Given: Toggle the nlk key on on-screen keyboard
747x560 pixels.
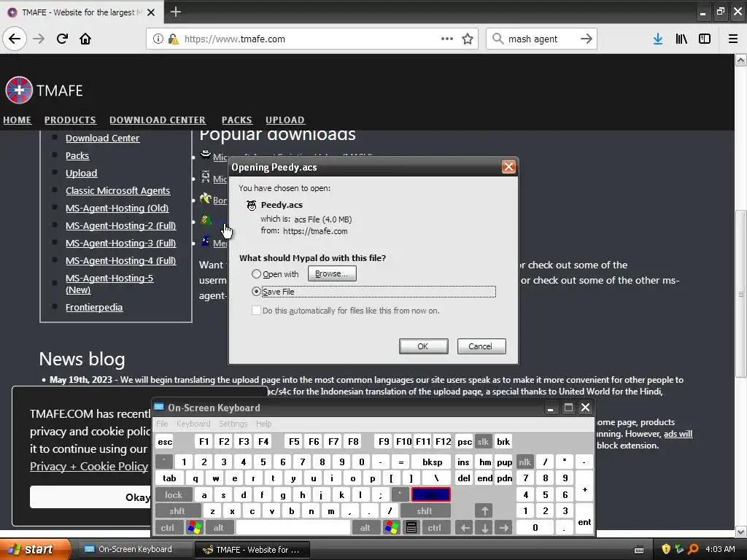Looking at the screenshot, I should point(525,462).
